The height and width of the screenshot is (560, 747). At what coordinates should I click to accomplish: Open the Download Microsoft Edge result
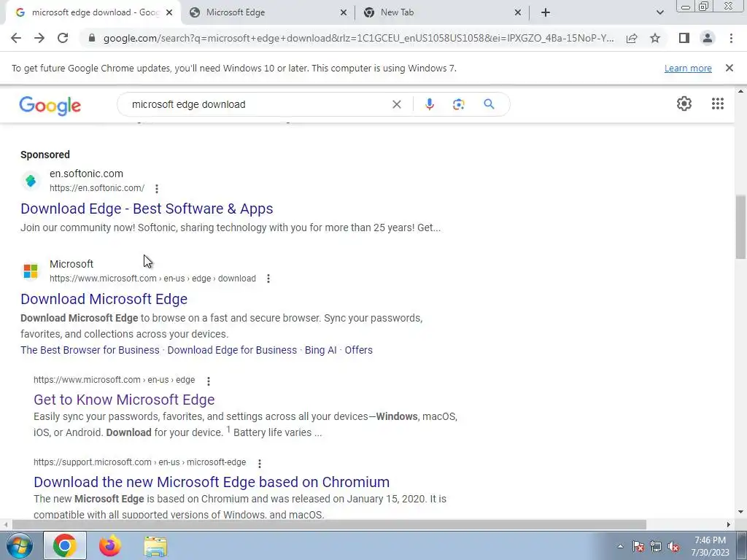point(104,299)
